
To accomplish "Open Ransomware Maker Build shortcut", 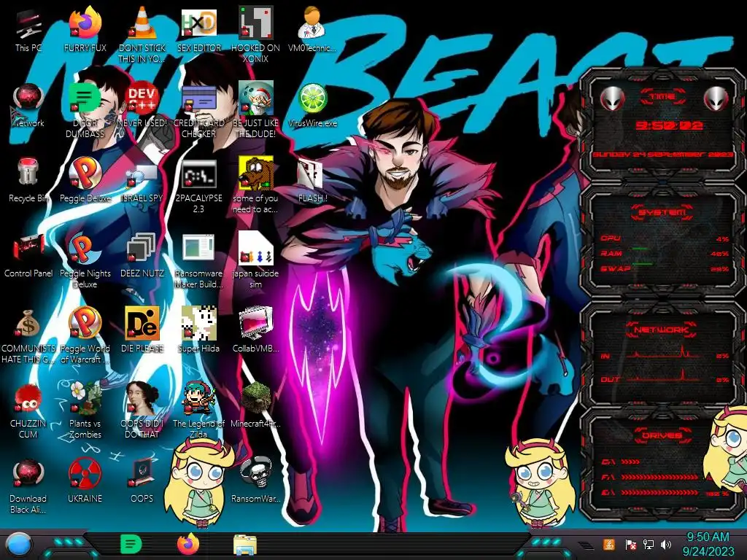I will click(198, 261).
